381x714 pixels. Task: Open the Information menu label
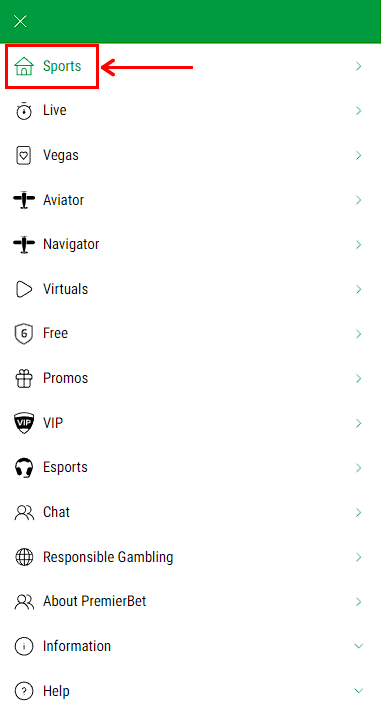point(77,646)
